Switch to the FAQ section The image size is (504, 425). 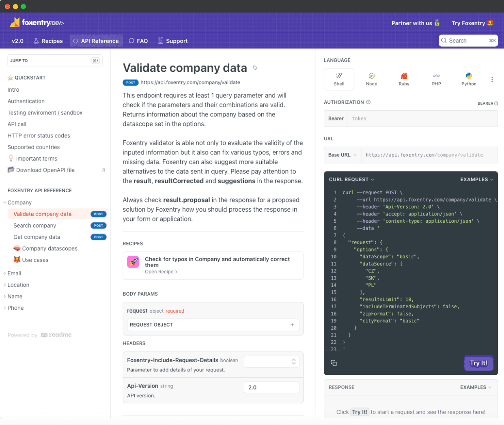tap(138, 41)
